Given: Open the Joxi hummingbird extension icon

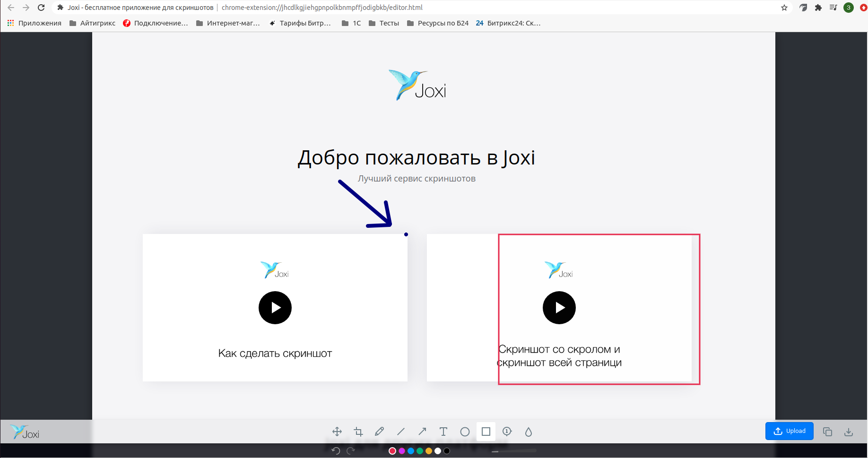Looking at the screenshot, I should [803, 8].
